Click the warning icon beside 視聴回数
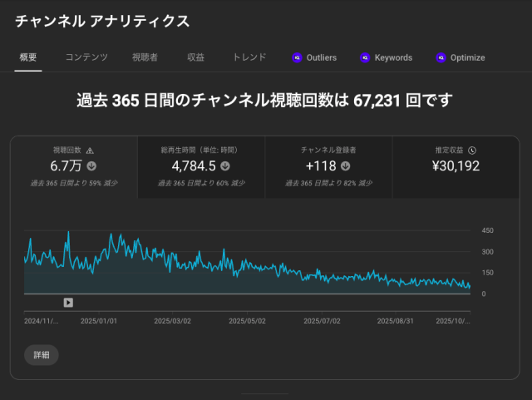 pos(90,151)
